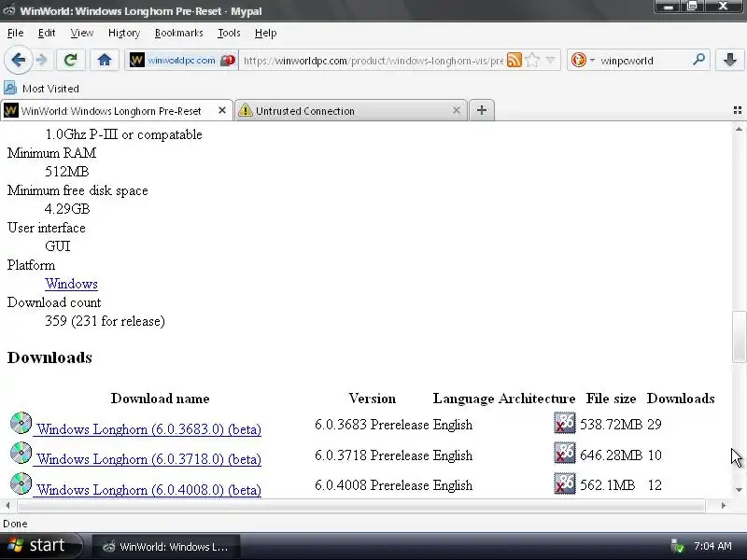Open the Windows start menu
The image size is (747, 560).
coord(40,545)
